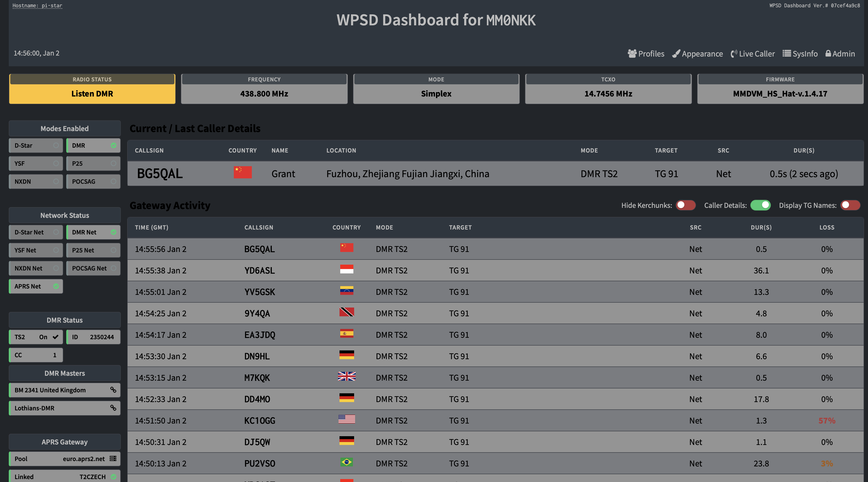The image size is (868, 482).
Task: Open callsign PU2VSO in gateway activity
Action: click(259, 463)
